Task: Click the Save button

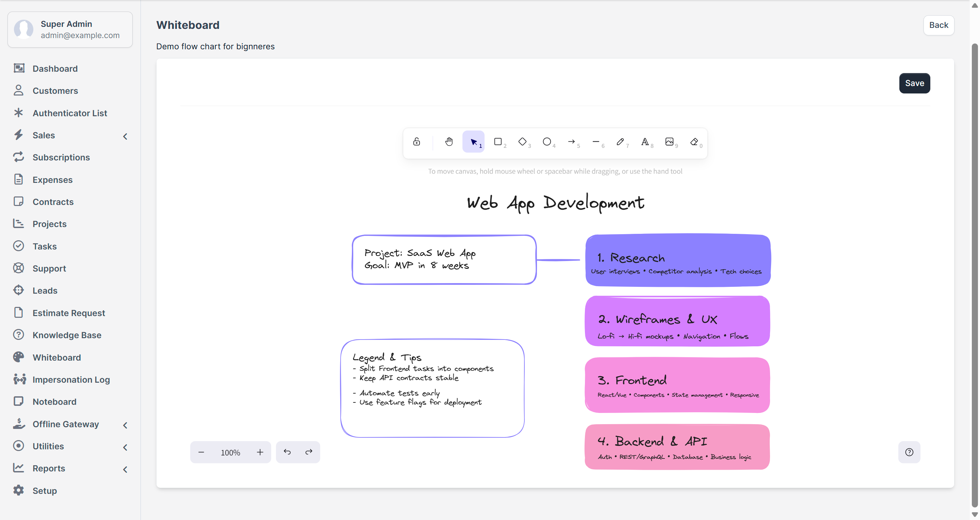Action: 914,83
